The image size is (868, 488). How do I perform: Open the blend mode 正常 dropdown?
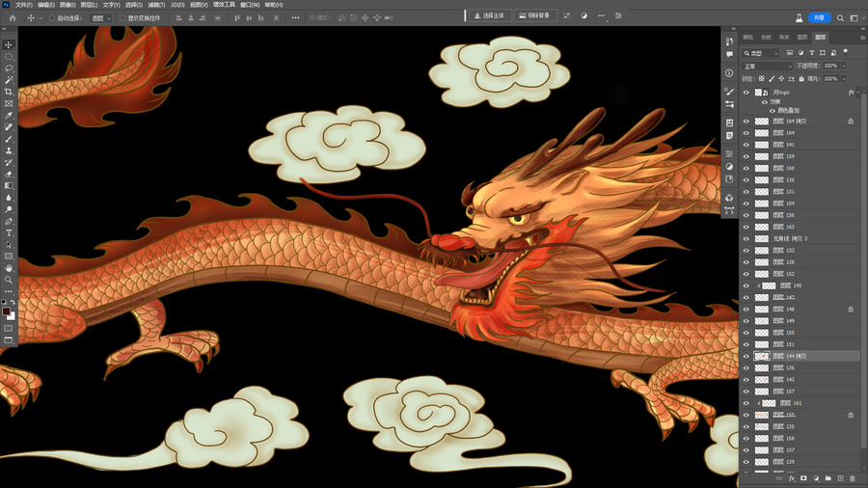(x=768, y=66)
